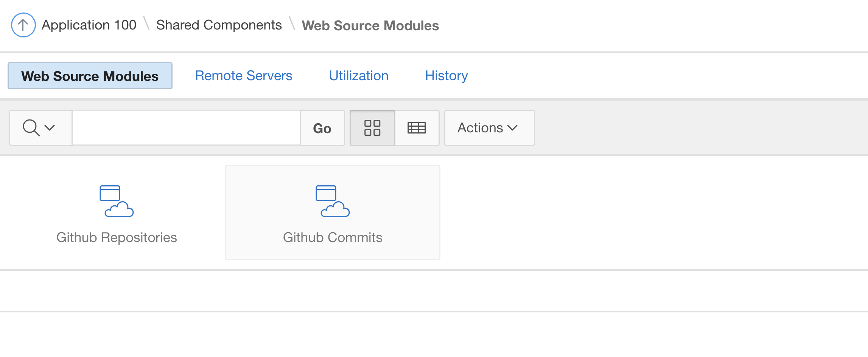
Task: Click the Actions button down chevron
Action: (513, 128)
